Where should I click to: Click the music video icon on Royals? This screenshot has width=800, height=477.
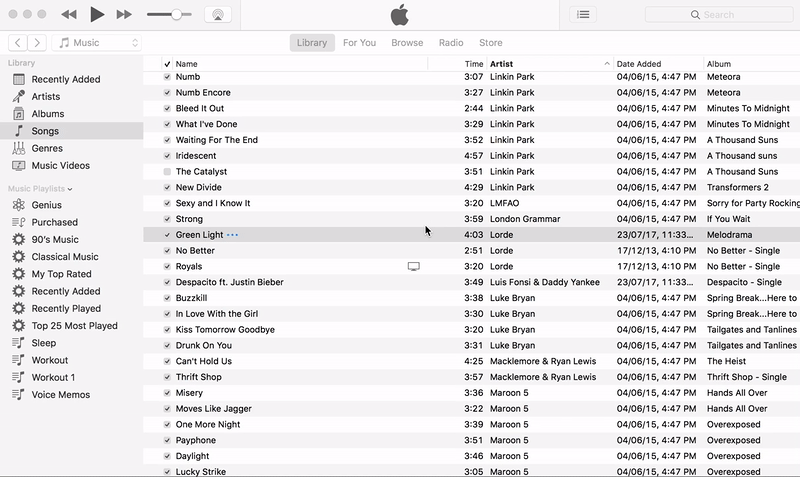pos(414,267)
